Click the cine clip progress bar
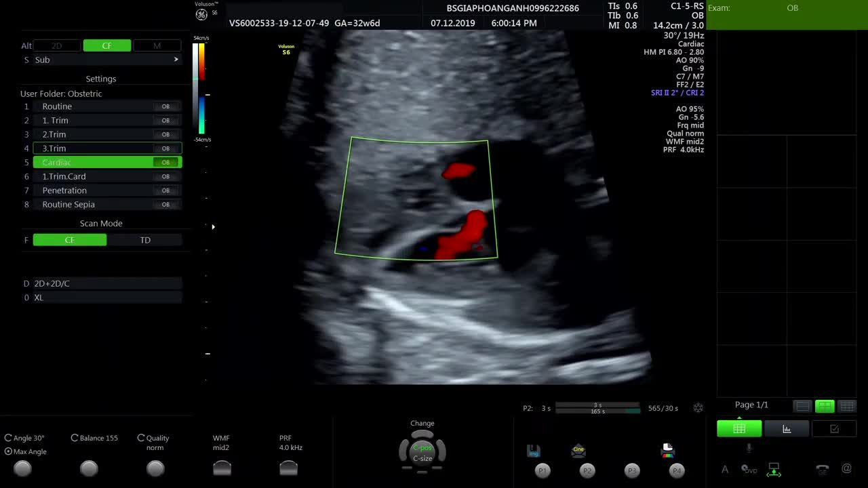Viewport: 868px width, 488px height. click(597, 408)
